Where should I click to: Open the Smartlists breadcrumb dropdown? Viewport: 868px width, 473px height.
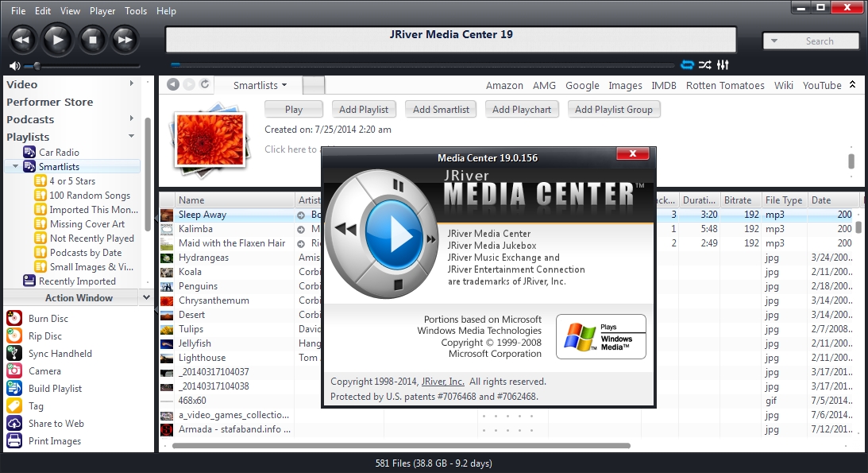284,85
